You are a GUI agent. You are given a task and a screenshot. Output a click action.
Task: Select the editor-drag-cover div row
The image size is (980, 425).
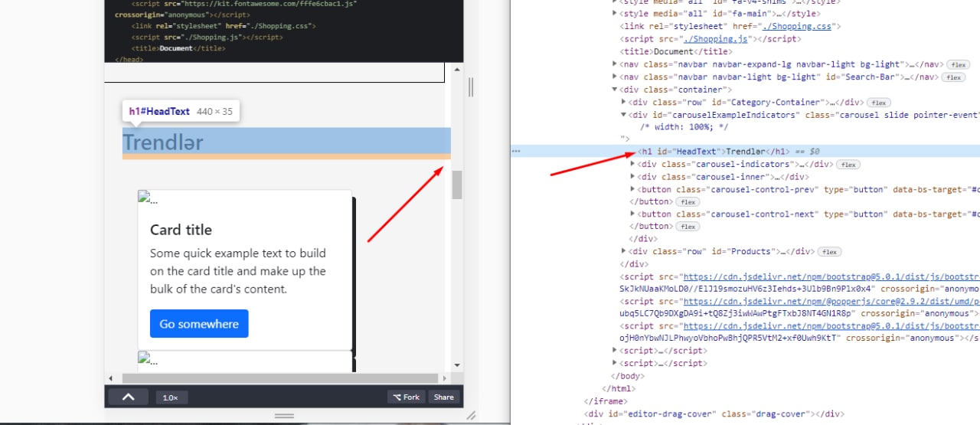point(715,414)
